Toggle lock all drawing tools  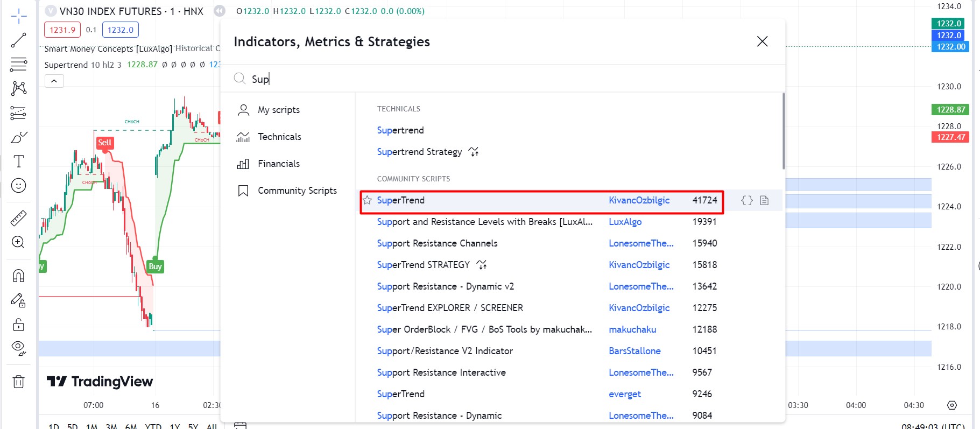pos(18,325)
